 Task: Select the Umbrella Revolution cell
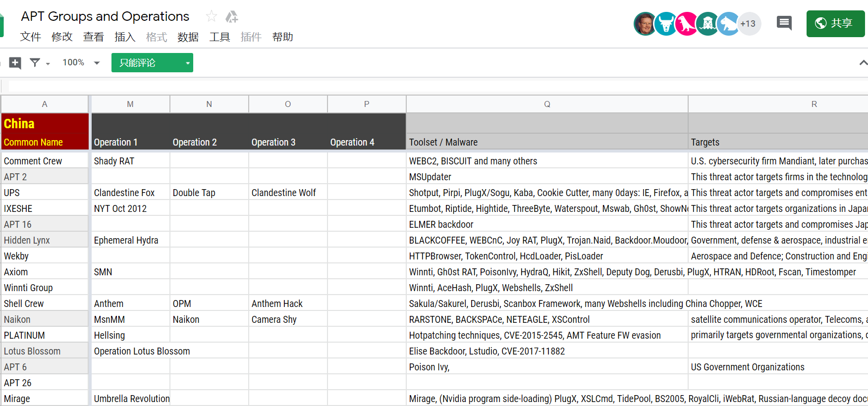pyautogui.click(x=130, y=399)
